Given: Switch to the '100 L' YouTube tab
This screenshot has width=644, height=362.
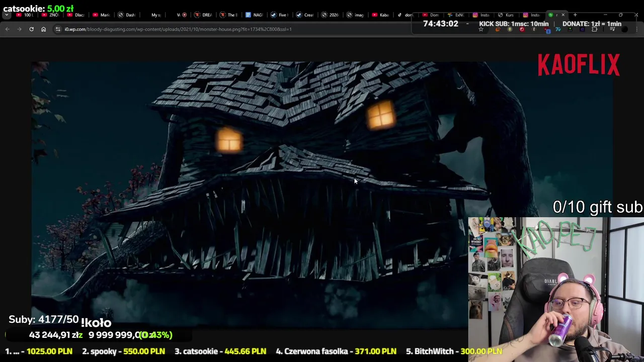Looking at the screenshot, I should (x=25, y=15).
